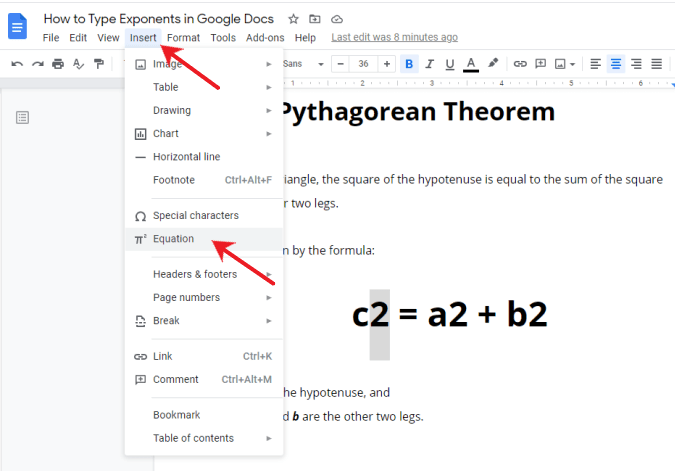The image size is (675, 471).
Task: Open the highlight color tool
Action: [x=493, y=64]
